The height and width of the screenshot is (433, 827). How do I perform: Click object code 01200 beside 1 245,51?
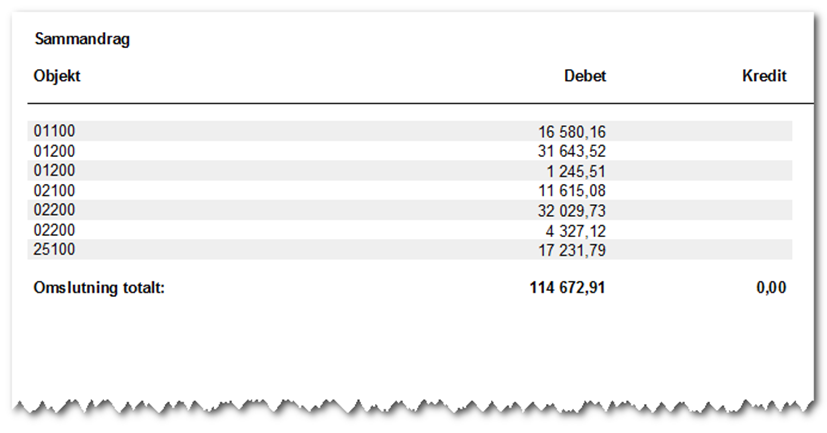coord(54,170)
